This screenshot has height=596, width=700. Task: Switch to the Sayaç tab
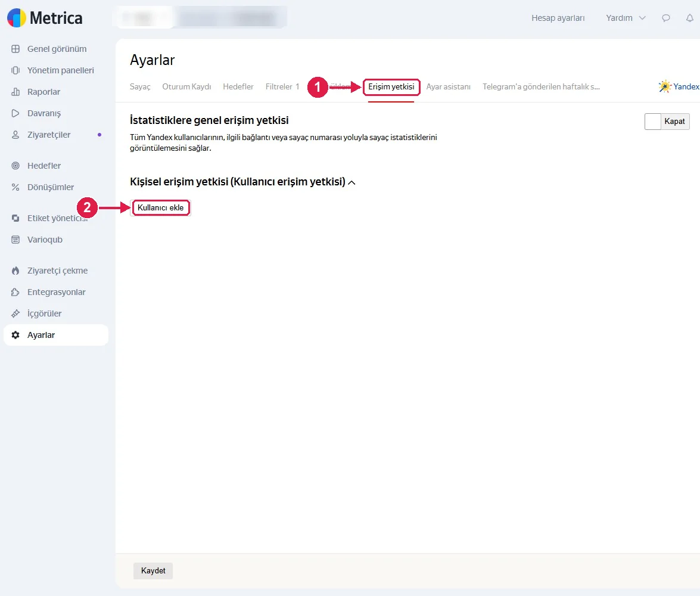tap(140, 86)
